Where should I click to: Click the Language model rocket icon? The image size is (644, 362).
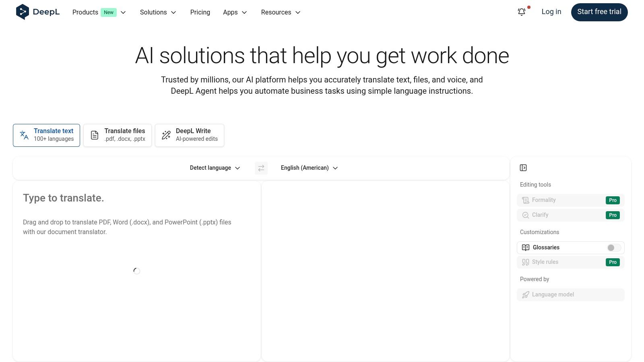(526, 295)
